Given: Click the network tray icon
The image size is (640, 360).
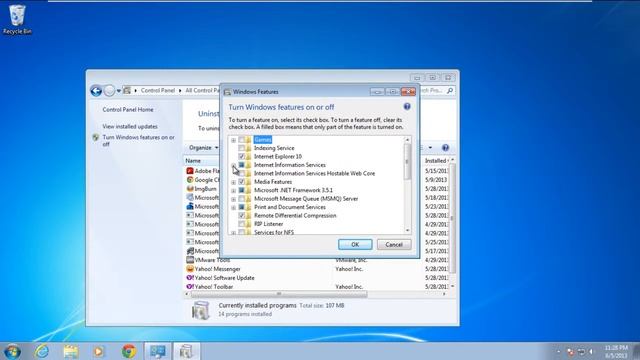Looking at the screenshot, I should (581, 351).
